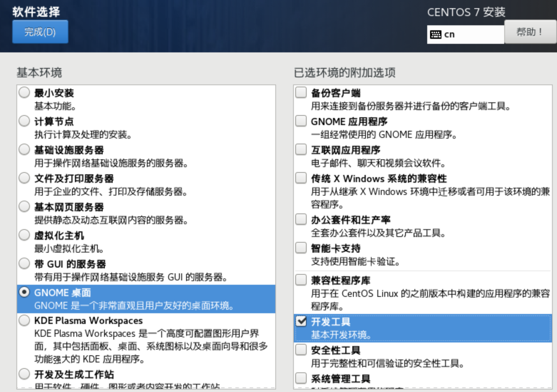Click the description 全套办公套件以及其它产品工具。
Image resolution: width=557 pixels, height=392 pixels.
pos(379,233)
